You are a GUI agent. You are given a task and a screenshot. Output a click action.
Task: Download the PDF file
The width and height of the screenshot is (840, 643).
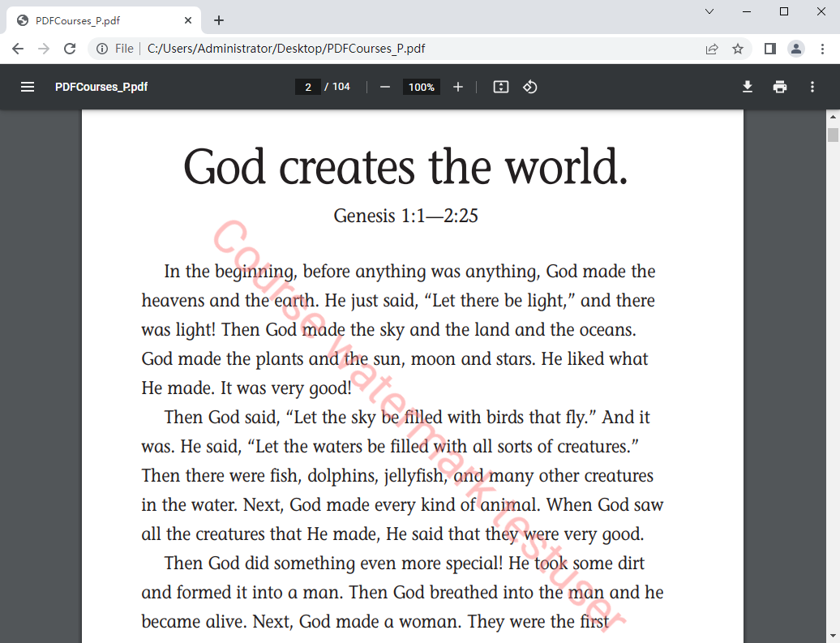(x=748, y=87)
